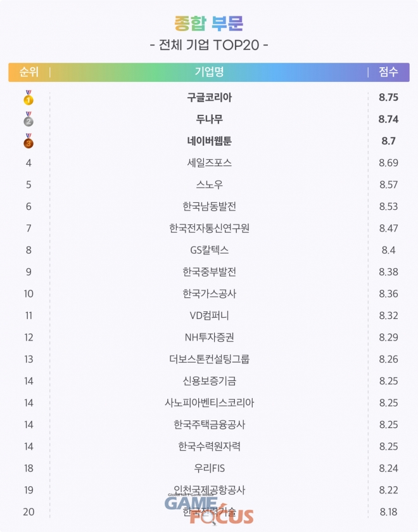
Task: Select the 두나무 company name
Action: [210, 119]
